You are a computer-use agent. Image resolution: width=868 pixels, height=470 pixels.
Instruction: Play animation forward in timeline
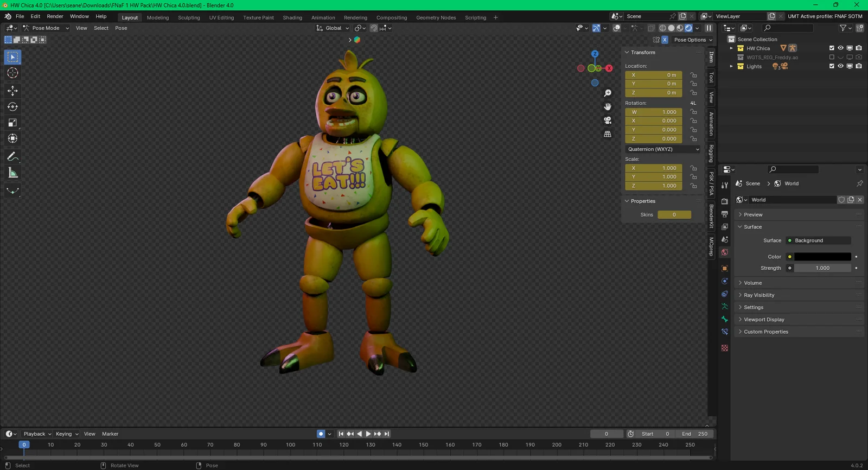pos(368,434)
